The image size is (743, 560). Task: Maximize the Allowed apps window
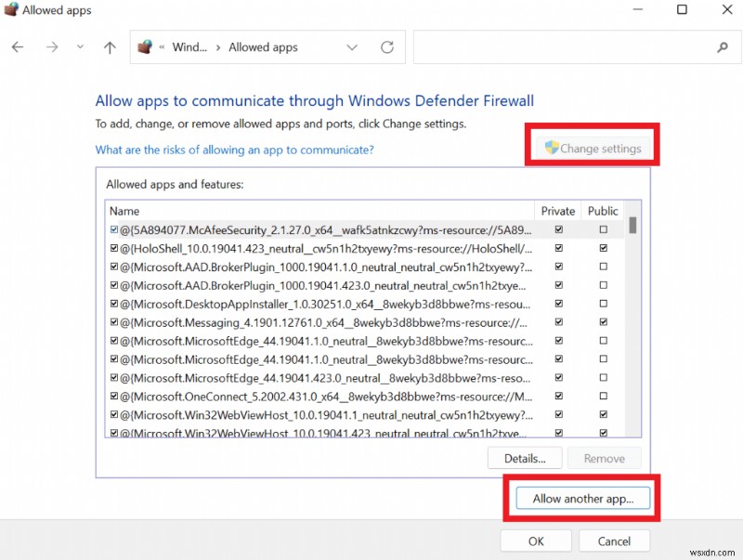click(682, 9)
